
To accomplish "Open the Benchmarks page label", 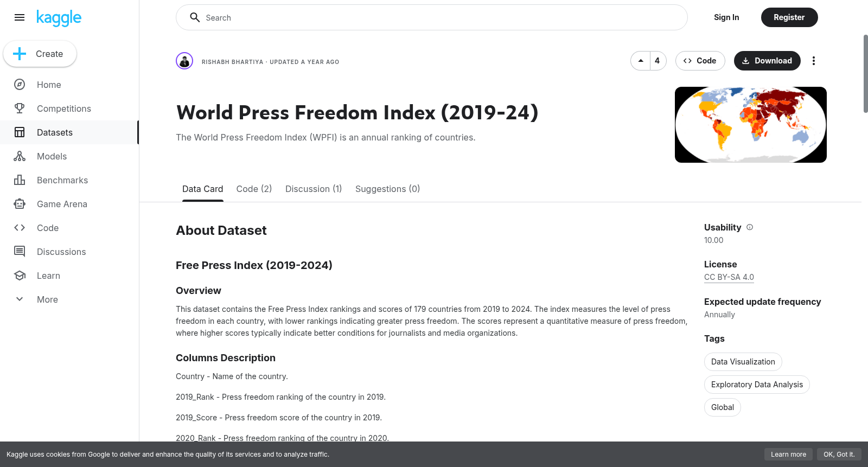I will click(62, 180).
